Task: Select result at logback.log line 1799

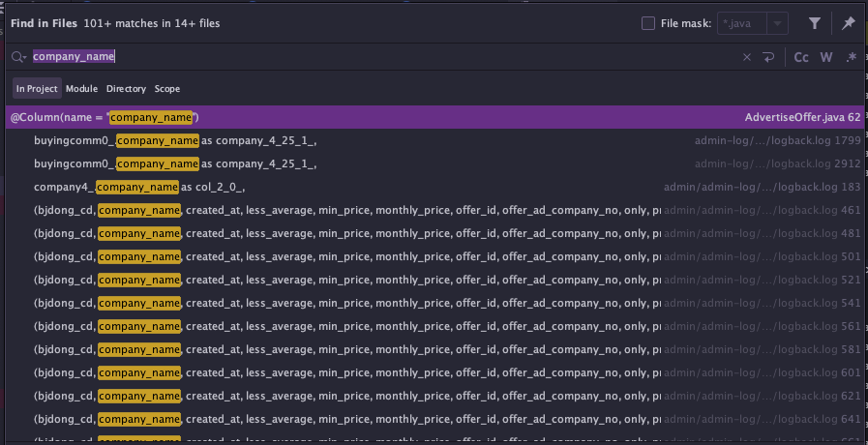Action: [x=434, y=140]
